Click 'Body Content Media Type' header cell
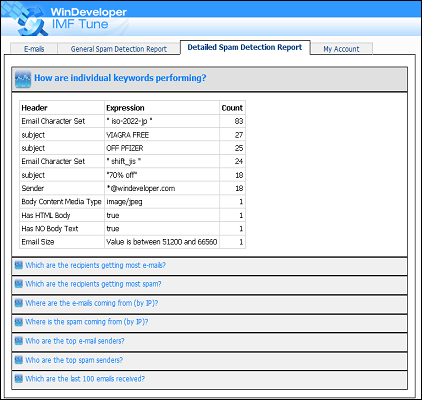 coord(62,202)
